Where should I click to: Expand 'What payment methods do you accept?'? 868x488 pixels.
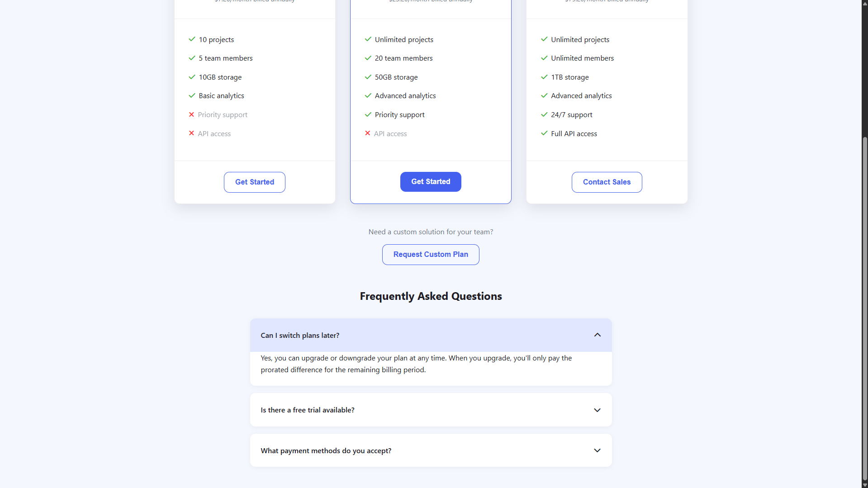tap(431, 450)
